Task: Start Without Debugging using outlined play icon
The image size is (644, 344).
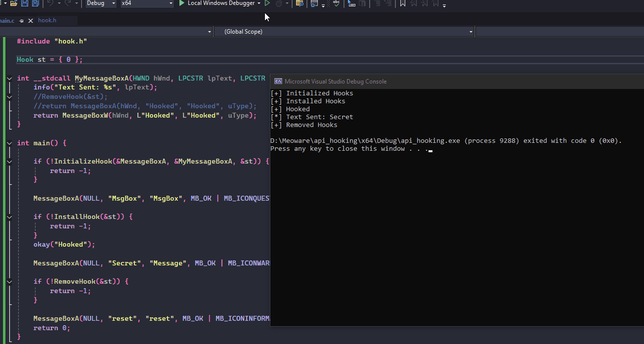Action: [x=267, y=3]
